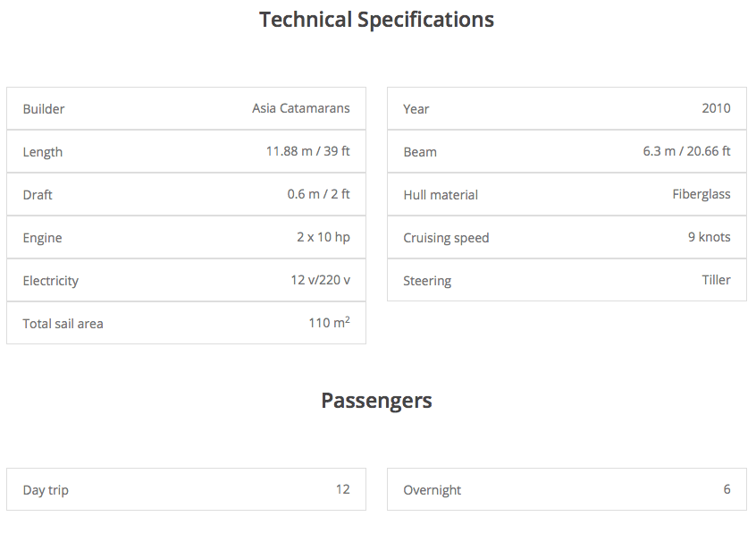The height and width of the screenshot is (542, 756).
Task: Click the Overnight passengers row label
Action: [x=432, y=490]
